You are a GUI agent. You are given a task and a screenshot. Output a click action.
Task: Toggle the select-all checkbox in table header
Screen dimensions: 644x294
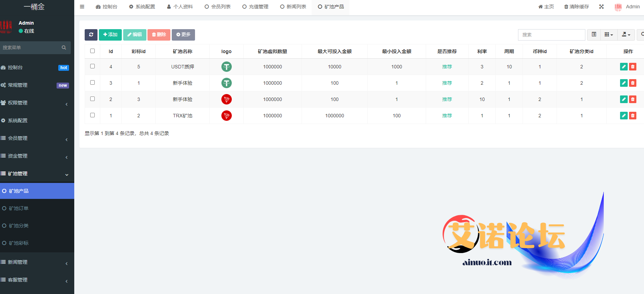pyautogui.click(x=92, y=51)
